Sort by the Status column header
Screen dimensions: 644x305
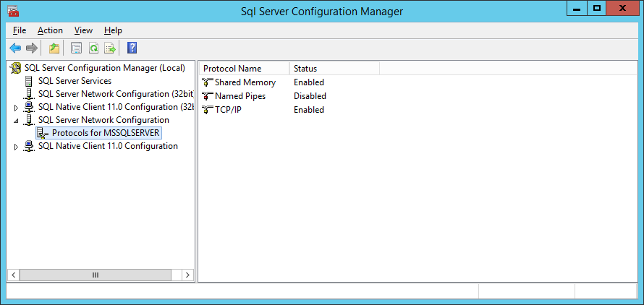[x=334, y=69]
